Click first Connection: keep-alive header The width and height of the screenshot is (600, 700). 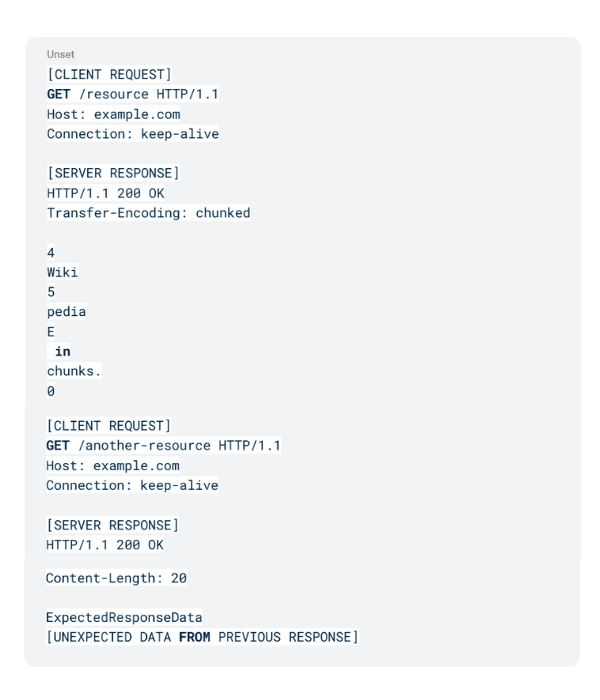point(133,134)
